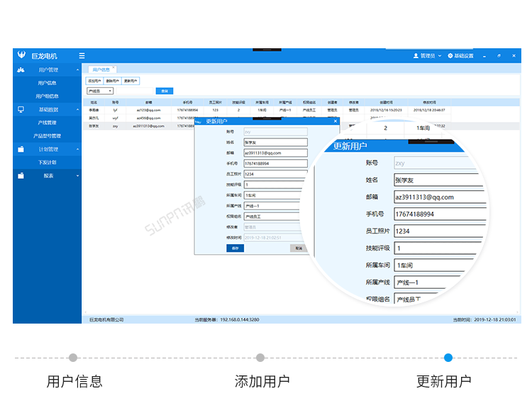Select the 添加用户 step dot
Screen dimensions: 532x418
[x=260, y=358]
